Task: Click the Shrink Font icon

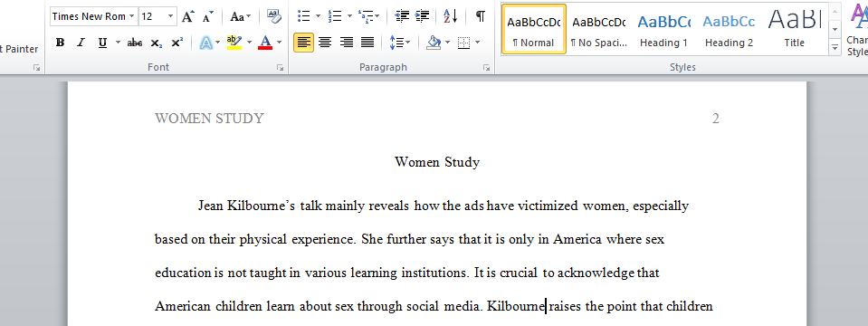Action: point(207,16)
